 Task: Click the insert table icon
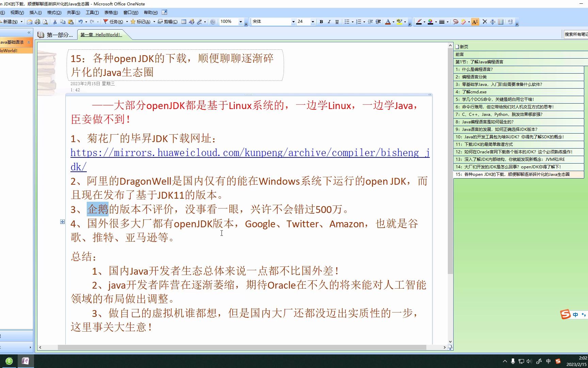point(184,22)
